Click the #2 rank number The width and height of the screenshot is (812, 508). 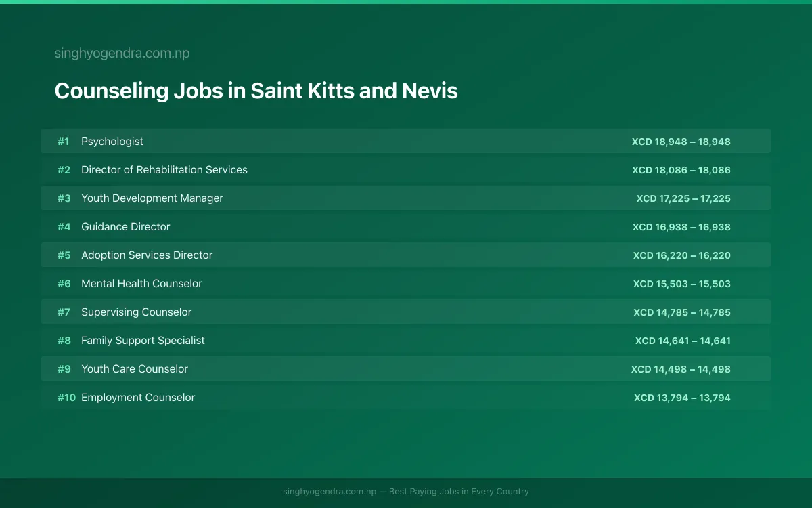(x=64, y=170)
